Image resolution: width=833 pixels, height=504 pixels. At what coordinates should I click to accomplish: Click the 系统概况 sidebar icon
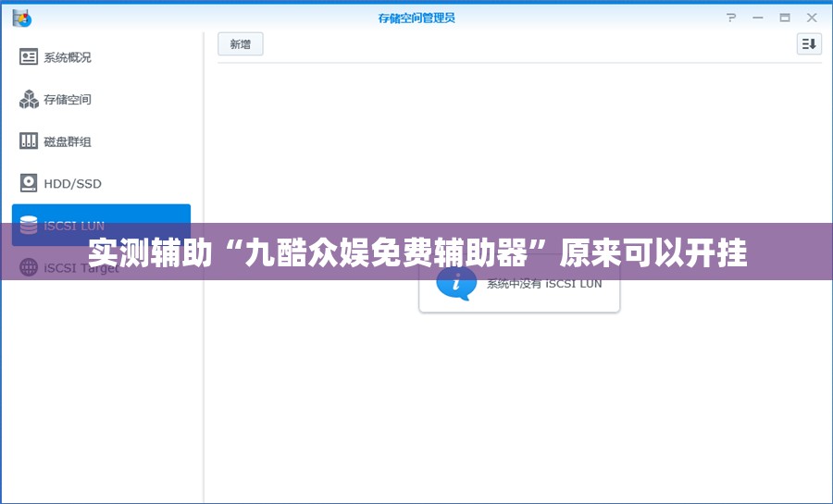(x=28, y=56)
